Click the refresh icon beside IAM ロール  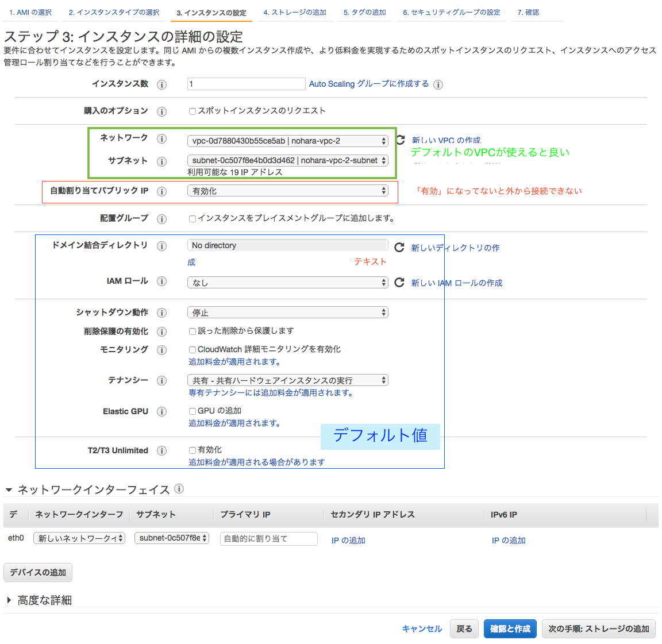tap(399, 282)
